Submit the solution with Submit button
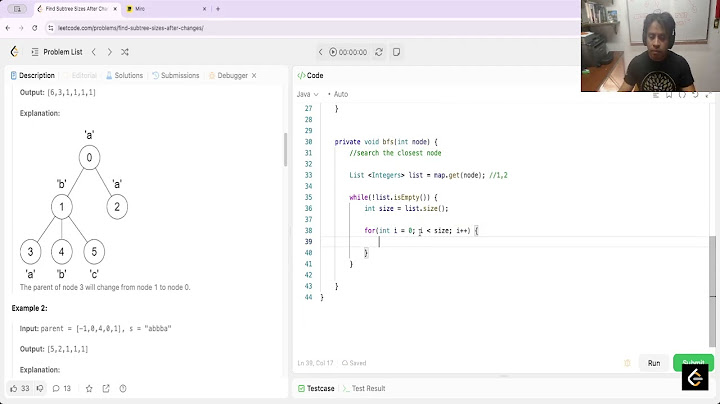 click(693, 363)
